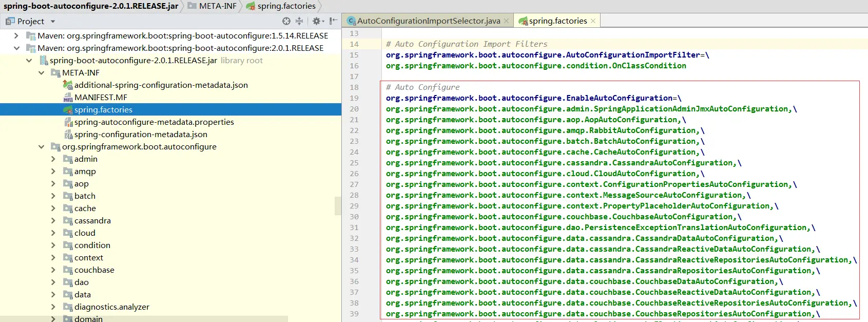Select additional-spring-configuration-metadata.json file
868x322 pixels.
click(161, 85)
